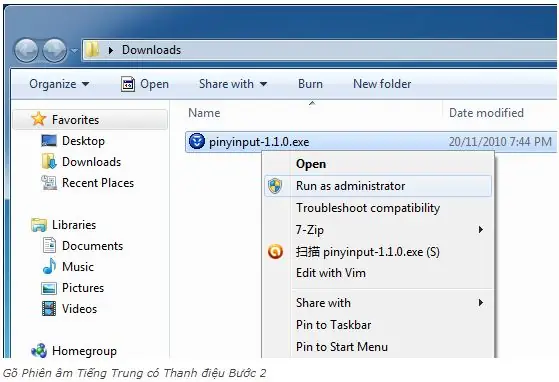The image size is (559, 382).
Task: Click the Forward navigation arrow button
Action: 55,50
